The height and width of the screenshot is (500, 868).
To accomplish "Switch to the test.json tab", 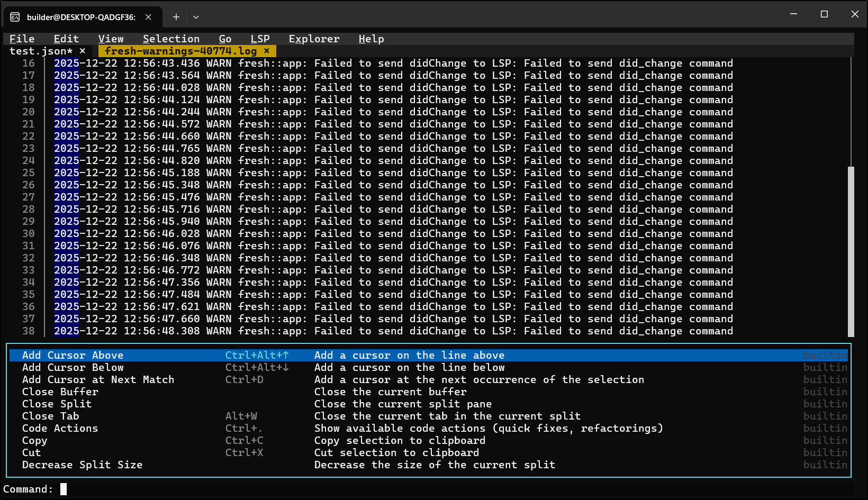I will [41, 51].
